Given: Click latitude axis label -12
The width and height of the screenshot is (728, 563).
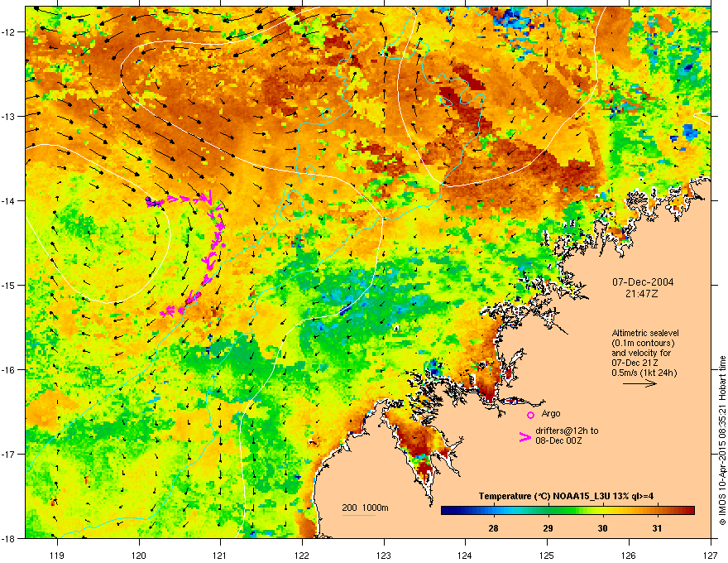Looking at the screenshot, I should 9,32.
